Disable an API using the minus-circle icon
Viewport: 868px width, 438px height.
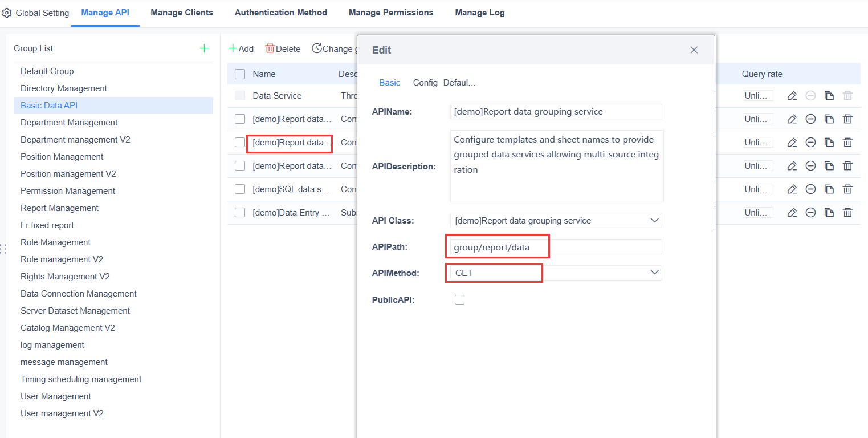pyautogui.click(x=810, y=119)
